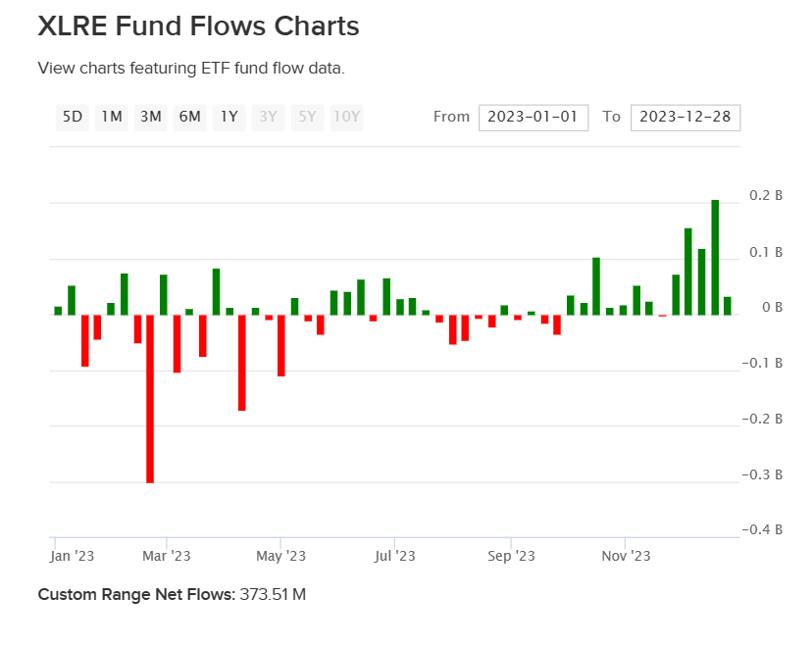Select the 1M time range
Screen dimensions: 812x647
(111, 117)
